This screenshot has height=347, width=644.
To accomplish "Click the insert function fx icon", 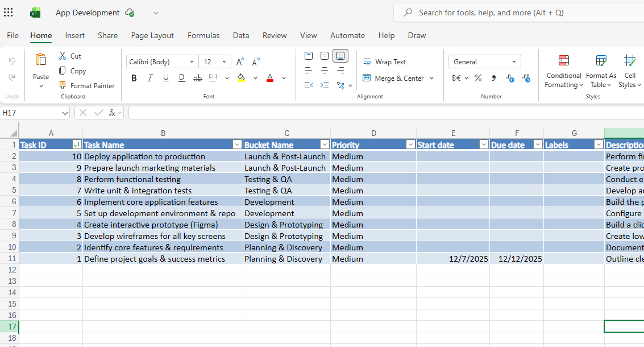I will pos(113,113).
